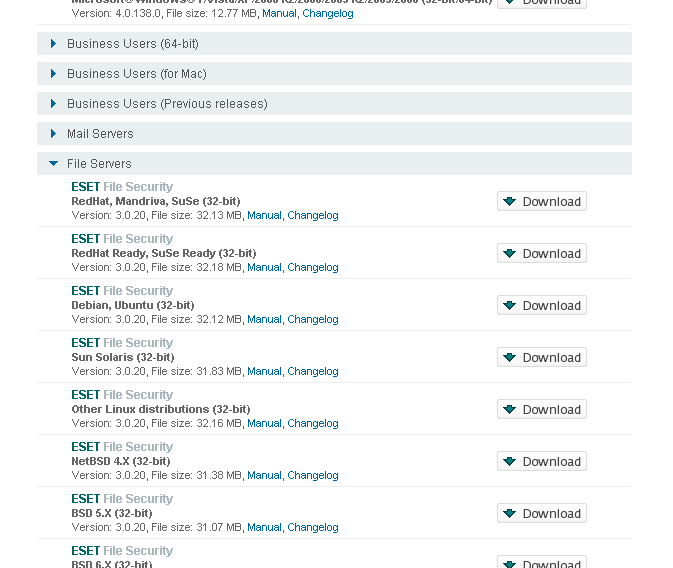Viewport: 673px width, 568px height.
Task: Open Changelog link for version 4.0.138.0
Action: 328,13
